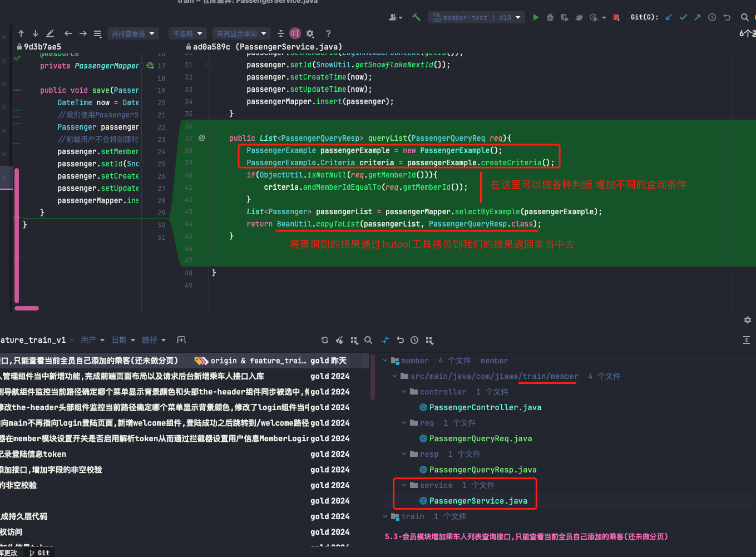The width and height of the screenshot is (756, 557).
Task: Click the diff help question mark
Action: [x=328, y=33]
